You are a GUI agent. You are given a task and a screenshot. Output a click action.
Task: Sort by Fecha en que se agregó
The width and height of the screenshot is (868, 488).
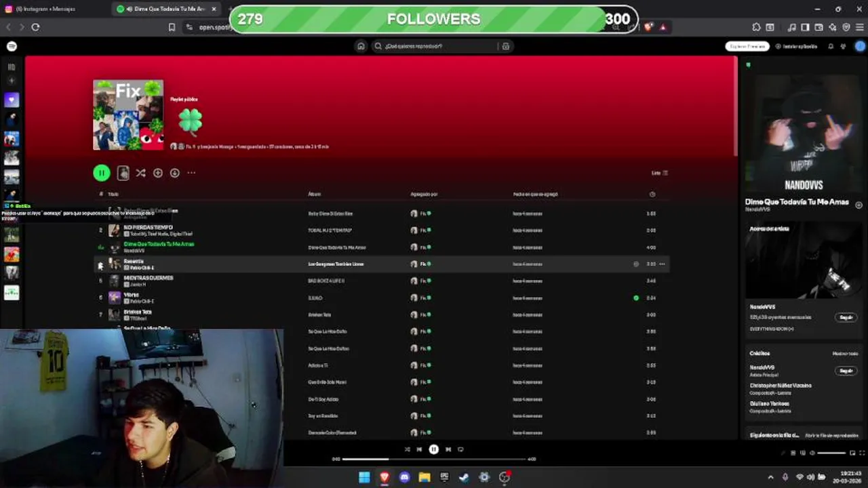(535, 194)
